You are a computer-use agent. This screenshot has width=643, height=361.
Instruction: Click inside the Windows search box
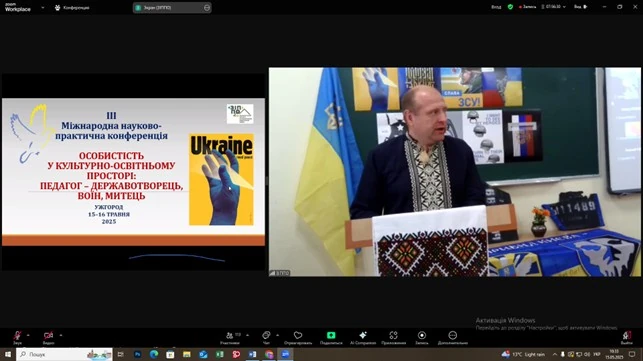(x=64, y=354)
